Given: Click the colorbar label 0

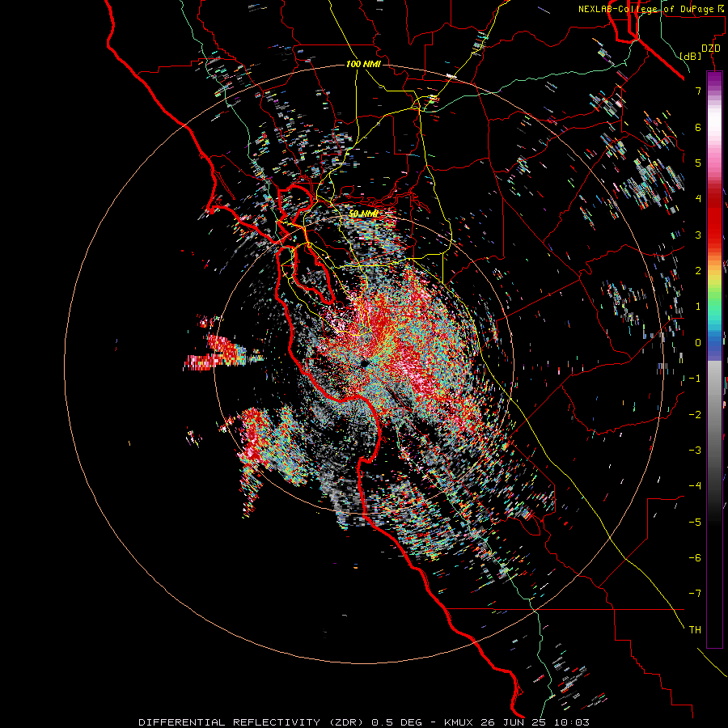Looking at the screenshot, I should pos(698,343).
